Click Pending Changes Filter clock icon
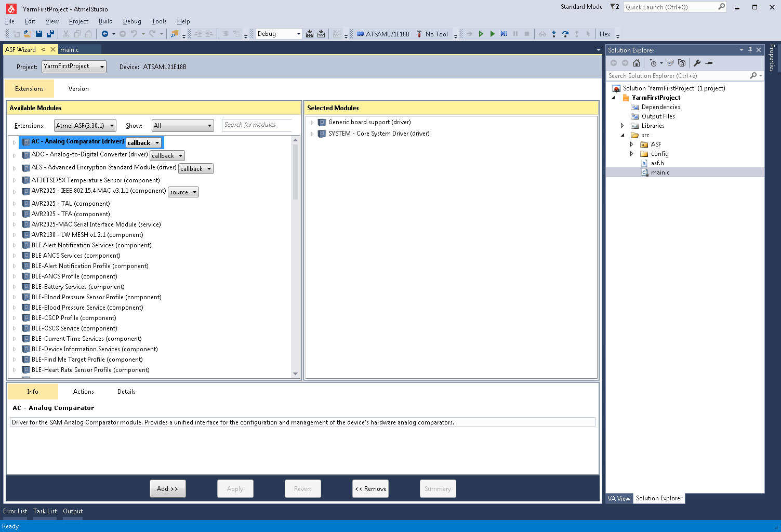This screenshot has width=781, height=532. click(653, 63)
